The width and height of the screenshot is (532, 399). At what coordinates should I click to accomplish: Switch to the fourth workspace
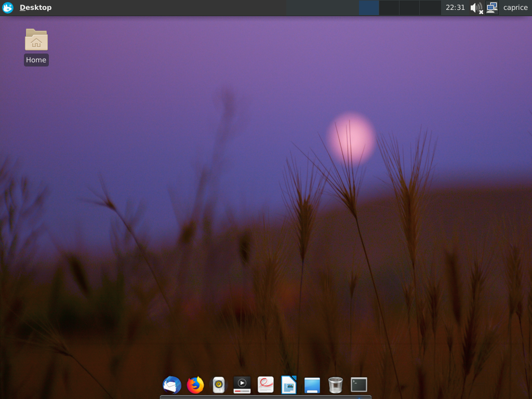click(x=430, y=7)
